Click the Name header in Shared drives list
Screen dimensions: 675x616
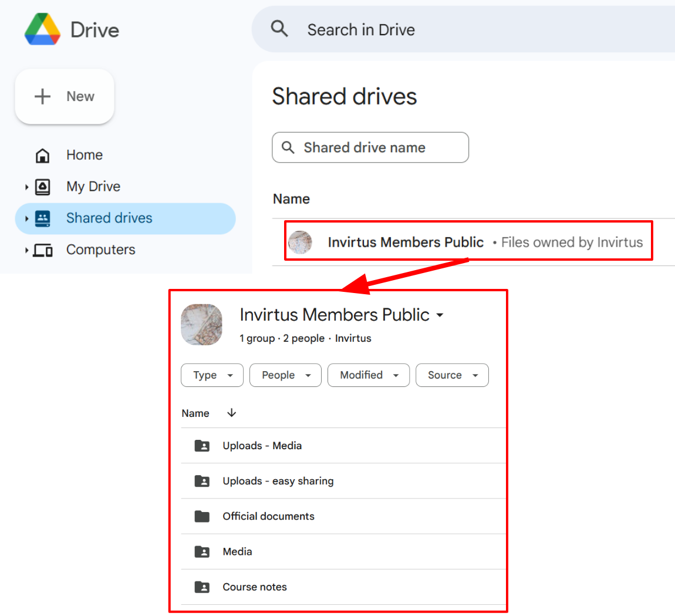coord(292,199)
